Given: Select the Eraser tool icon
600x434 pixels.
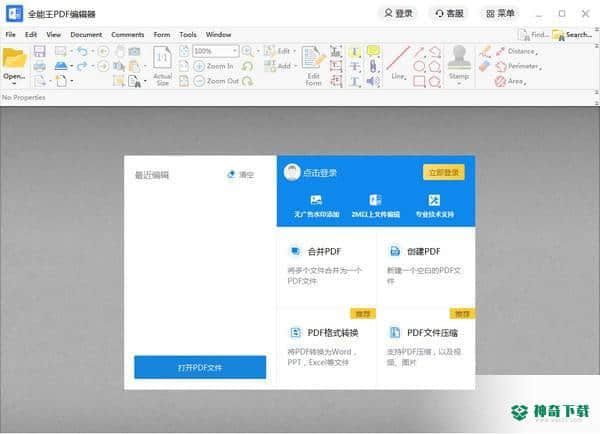Looking at the screenshot, I should pyautogui.click(x=484, y=66).
